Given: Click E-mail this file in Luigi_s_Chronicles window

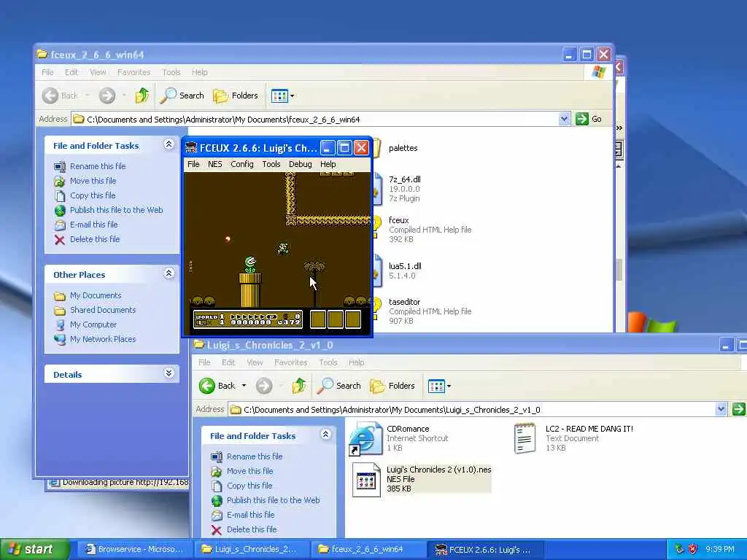Looking at the screenshot, I should (x=251, y=515).
